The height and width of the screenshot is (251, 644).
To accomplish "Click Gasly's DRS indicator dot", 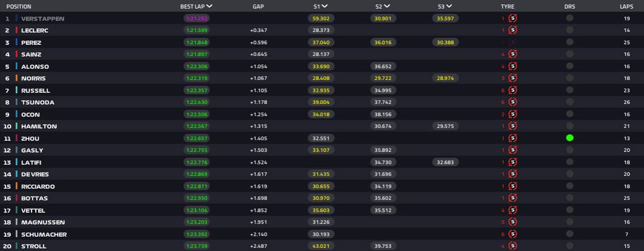I will coord(569,150).
